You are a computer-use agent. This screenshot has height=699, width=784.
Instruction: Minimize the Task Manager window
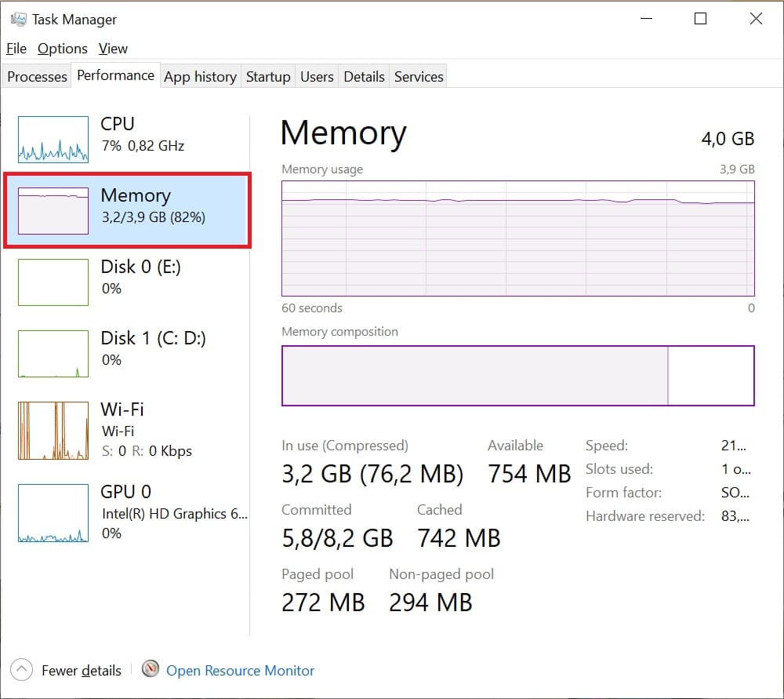pos(647,19)
